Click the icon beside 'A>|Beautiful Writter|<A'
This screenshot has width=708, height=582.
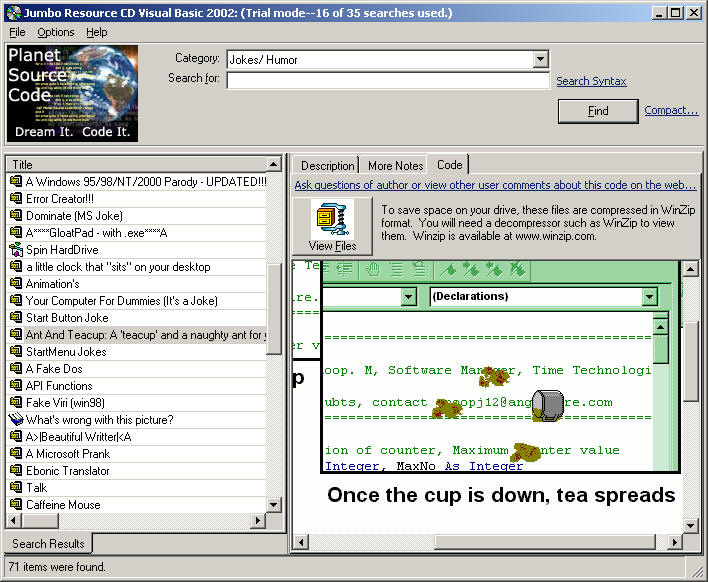click(x=16, y=437)
